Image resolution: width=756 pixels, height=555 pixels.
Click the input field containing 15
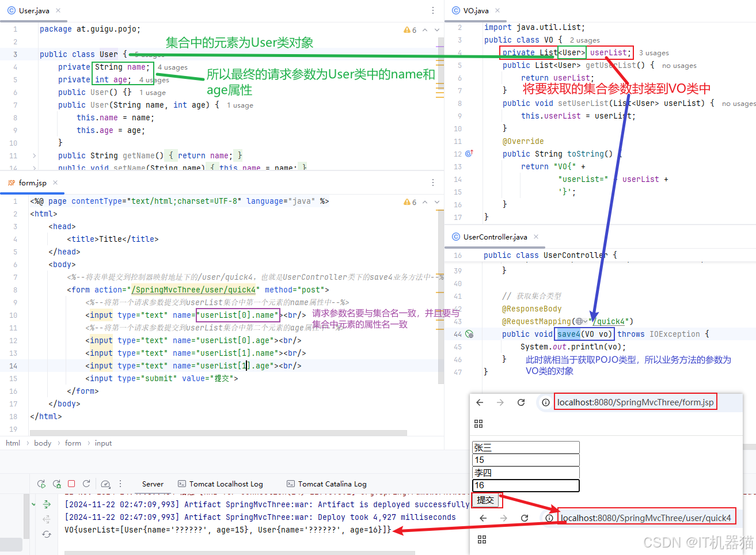pyautogui.click(x=526, y=460)
